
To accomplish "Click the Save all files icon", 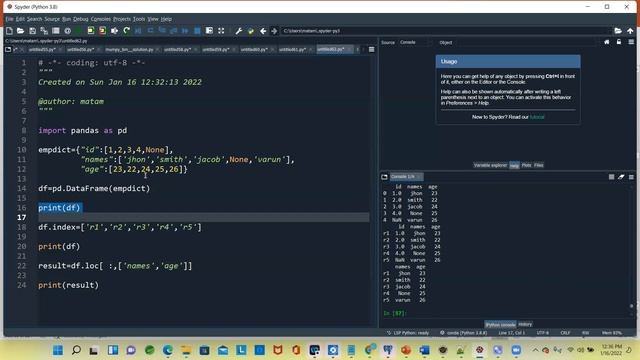I will [x=44, y=31].
